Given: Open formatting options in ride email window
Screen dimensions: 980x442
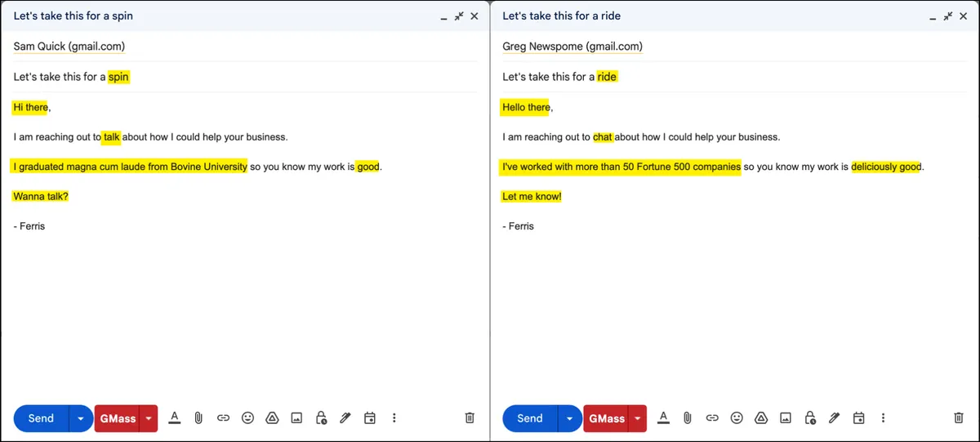Looking at the screenshot, I should 663,417.
